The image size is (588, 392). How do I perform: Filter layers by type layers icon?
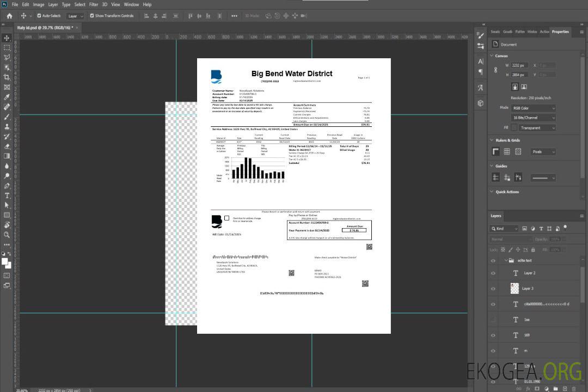click(541, 229)
